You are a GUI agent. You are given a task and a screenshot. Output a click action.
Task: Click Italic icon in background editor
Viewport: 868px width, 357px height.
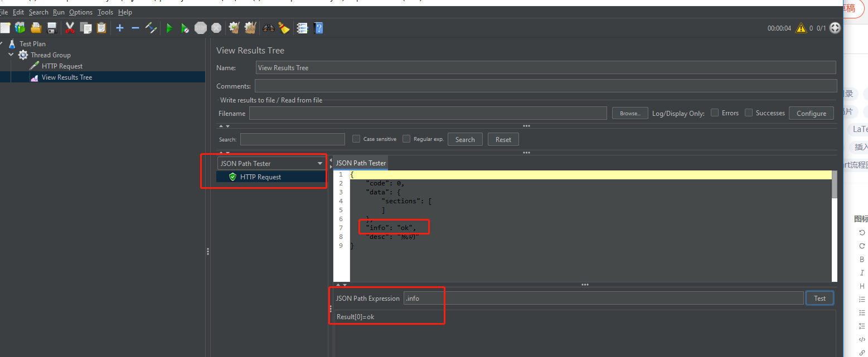(x=862, y=273)
